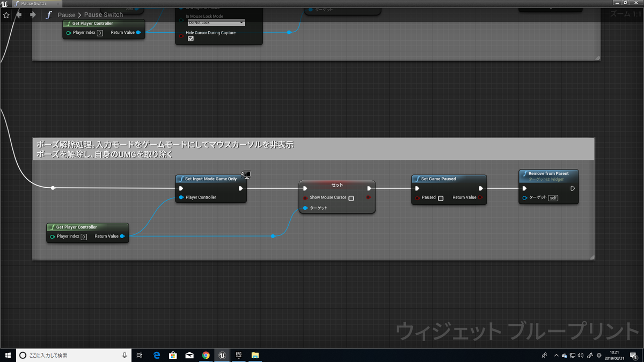The width and height of the screenshot is (644, 362).
Task: Expand hidden icons chevron in the system tray
Action: (557, 355)
